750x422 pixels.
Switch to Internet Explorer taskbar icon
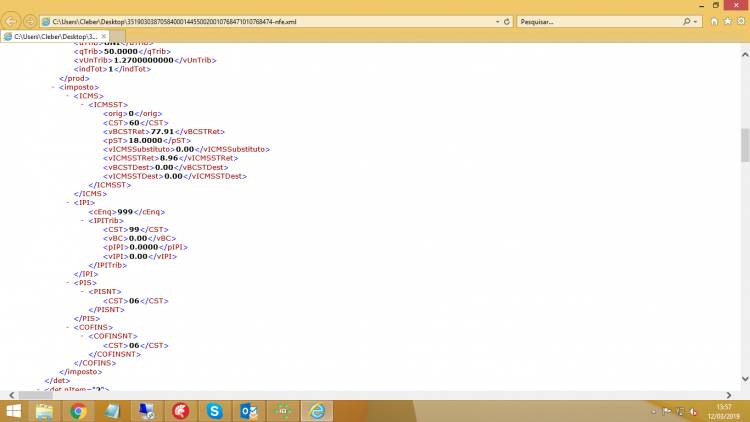(317, 411)
